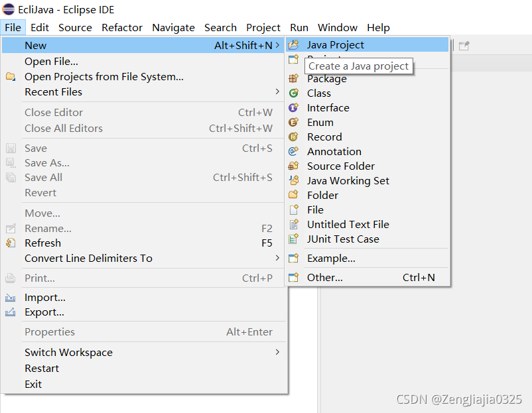
Task: Open the Other... wizard entry
Action: tap(367, 277)
